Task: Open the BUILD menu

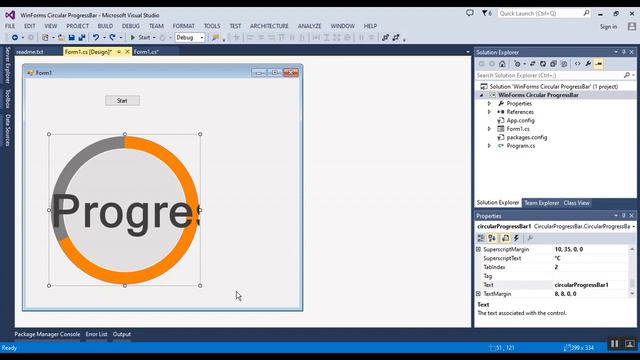Action: click(x=105, y=26)
